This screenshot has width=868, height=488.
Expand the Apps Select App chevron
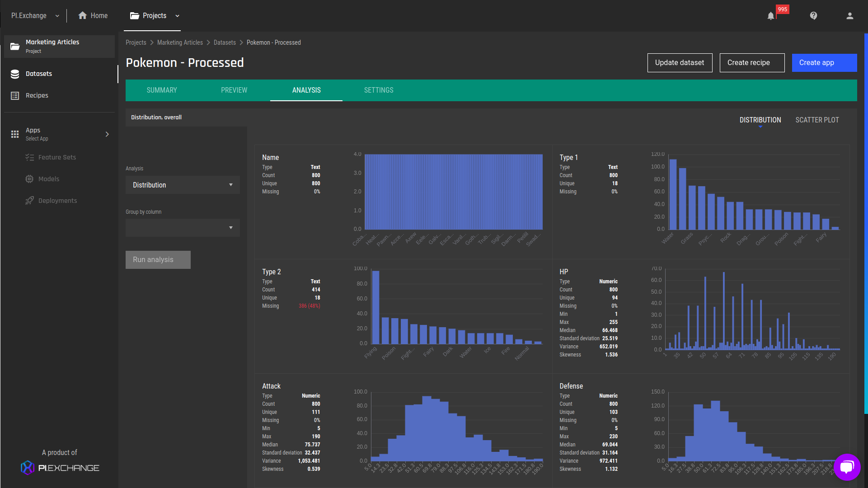(x=107, y=134)
